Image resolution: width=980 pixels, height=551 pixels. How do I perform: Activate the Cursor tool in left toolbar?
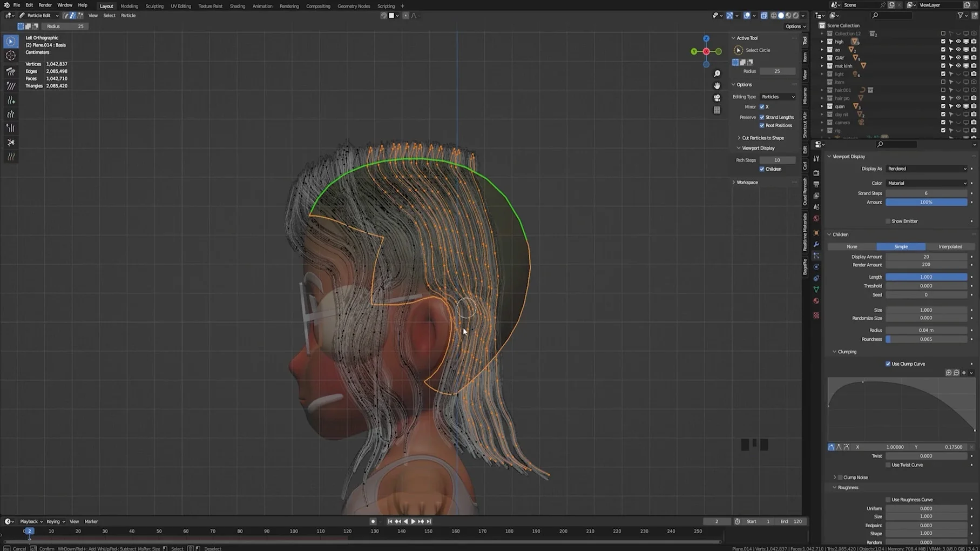click(x=11, y=56)
